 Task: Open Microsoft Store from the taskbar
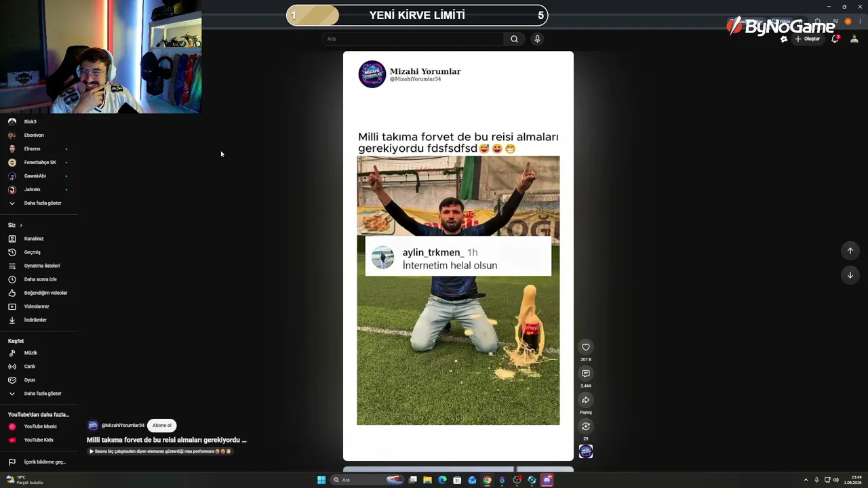457,480
